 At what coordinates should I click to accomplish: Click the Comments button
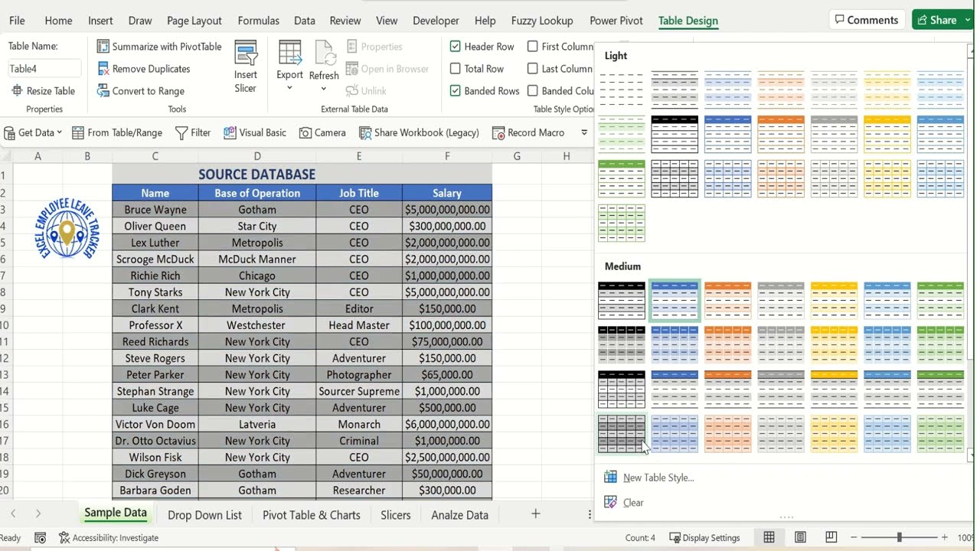(x=867, y=20)
